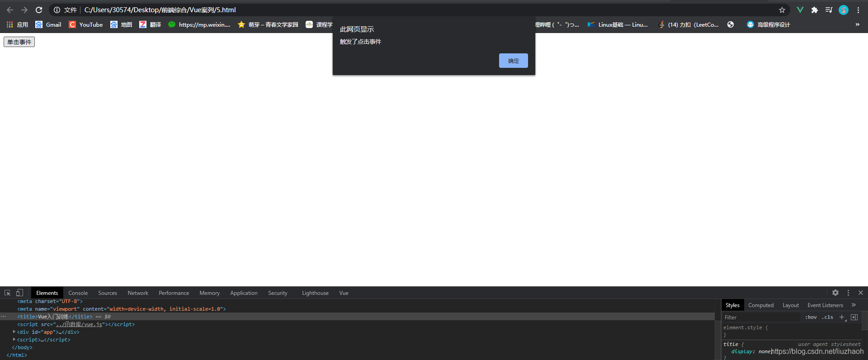Toggle the :hov element state panel
This screenshot has width=868, height=360.
811,317
